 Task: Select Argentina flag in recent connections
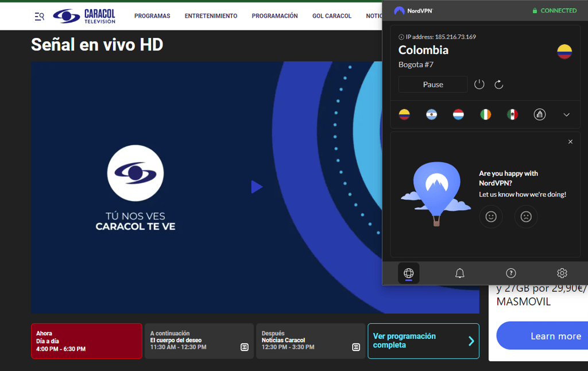tap(432, 114)
